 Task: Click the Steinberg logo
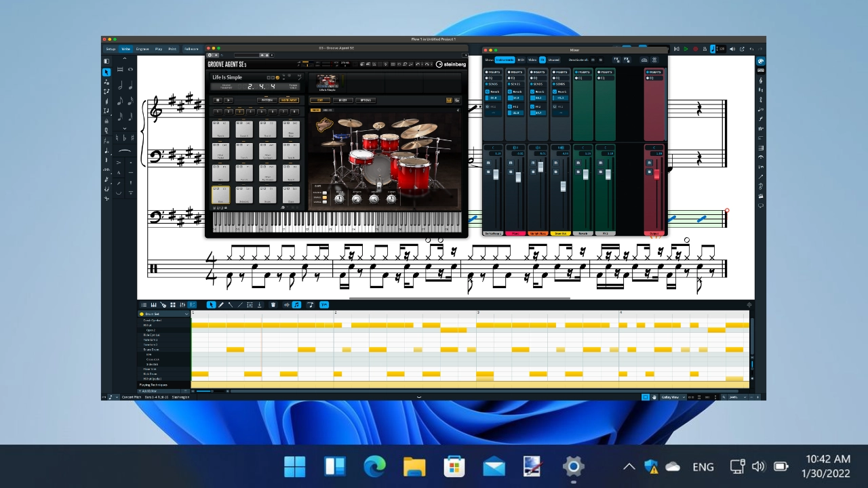451,64
